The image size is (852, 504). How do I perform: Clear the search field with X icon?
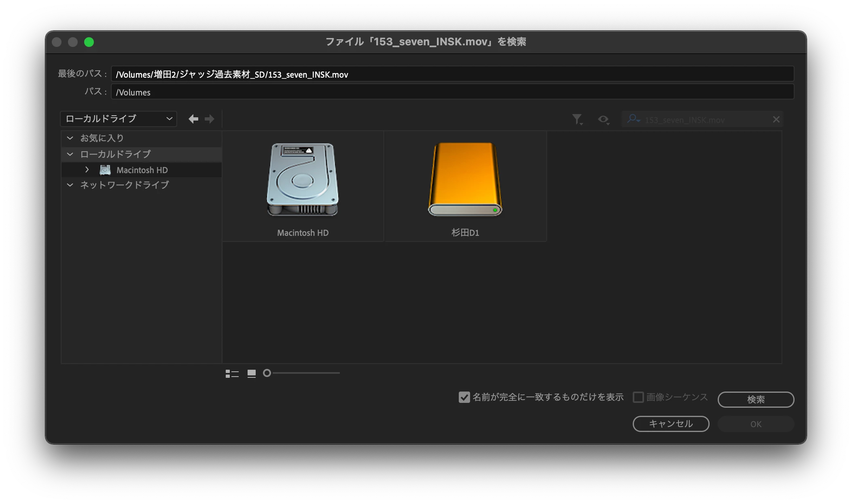(x=776, y=119)
